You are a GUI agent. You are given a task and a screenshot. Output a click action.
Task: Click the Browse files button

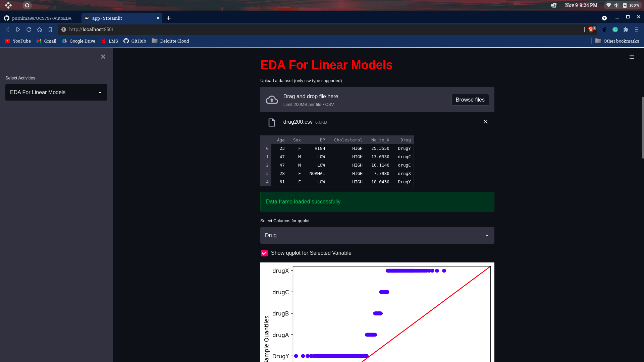(x=470, y=100)
